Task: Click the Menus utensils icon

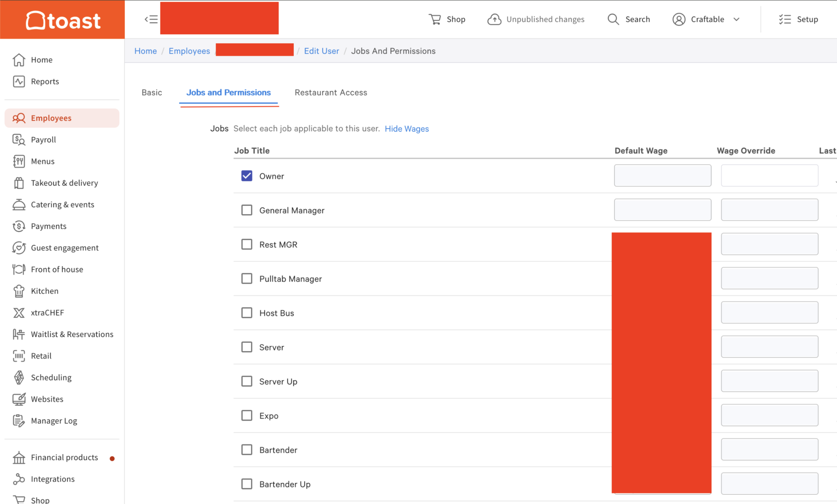Action: click(19, 161)
